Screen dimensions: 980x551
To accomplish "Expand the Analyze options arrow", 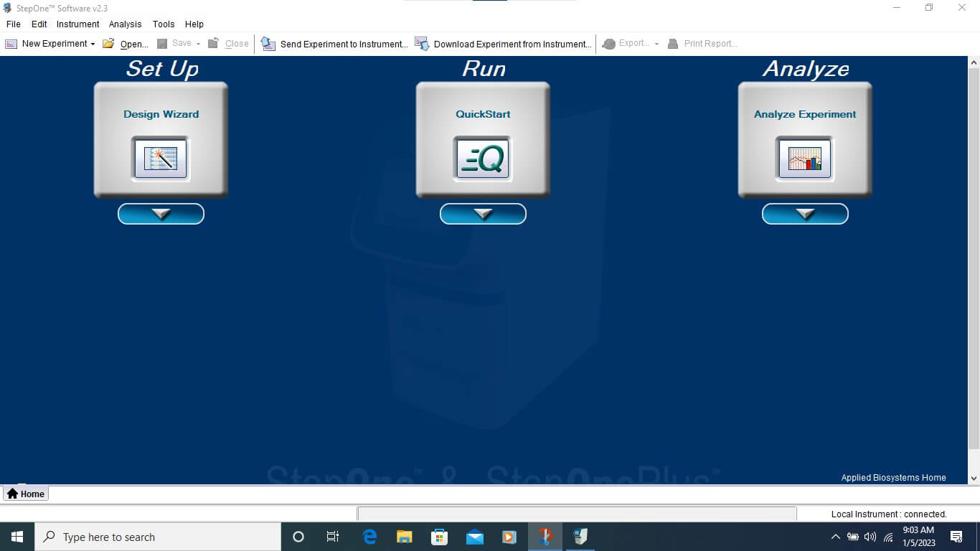I will (x=805, y=214).
